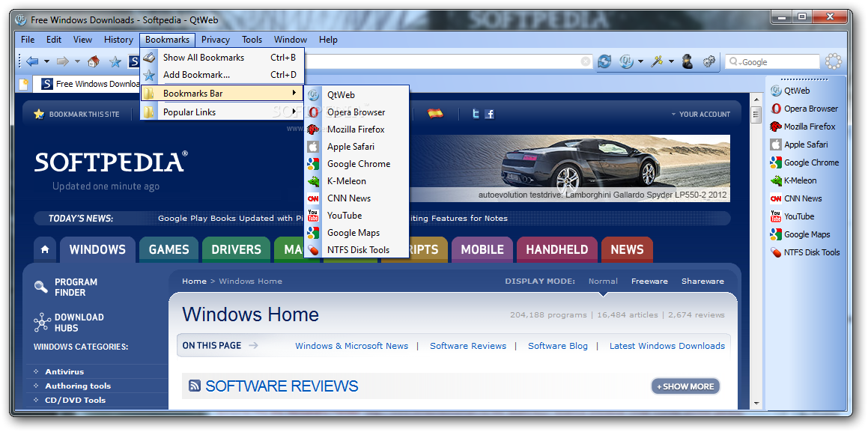868x432 pixels.
Task: Open the forward history dropdown arrow
Action: point(77,61)
